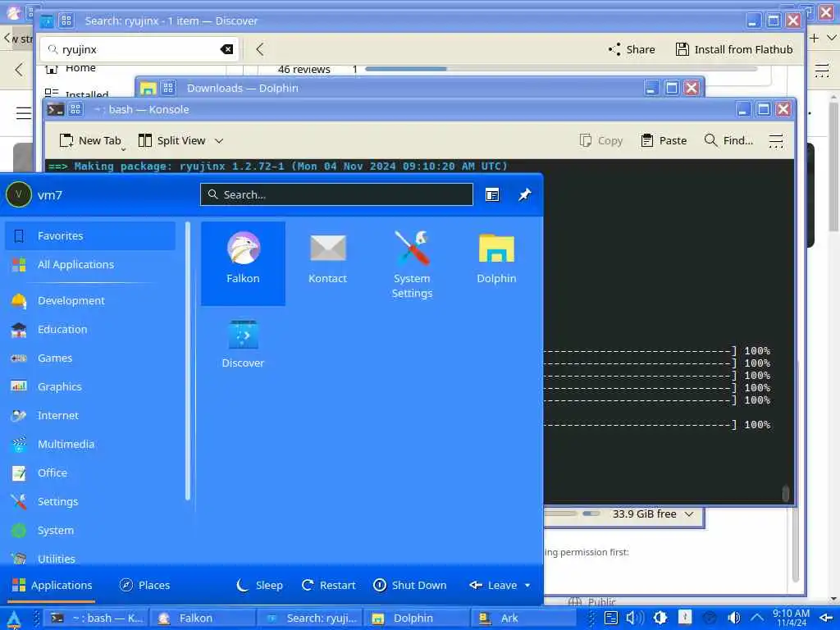Open the Education category
The height and width of the screenshot is (630, 840).
pos(90,330)
